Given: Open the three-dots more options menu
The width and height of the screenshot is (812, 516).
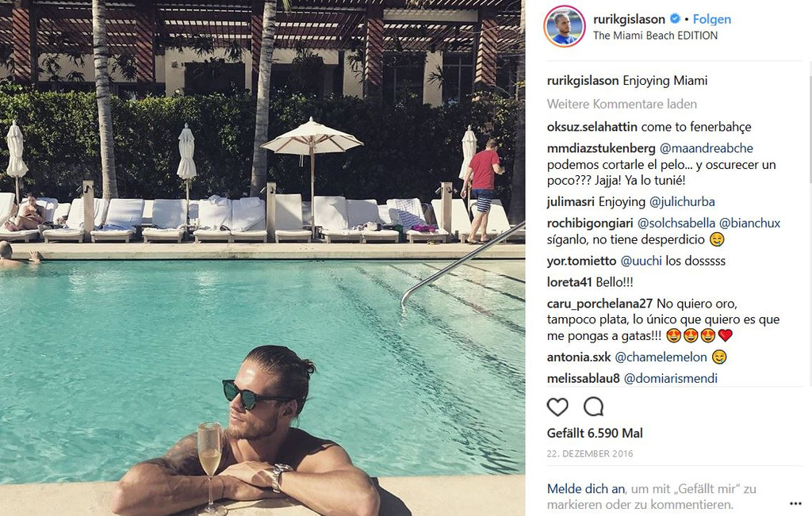Looking at the screenshot, I should [x=795, y=503].
